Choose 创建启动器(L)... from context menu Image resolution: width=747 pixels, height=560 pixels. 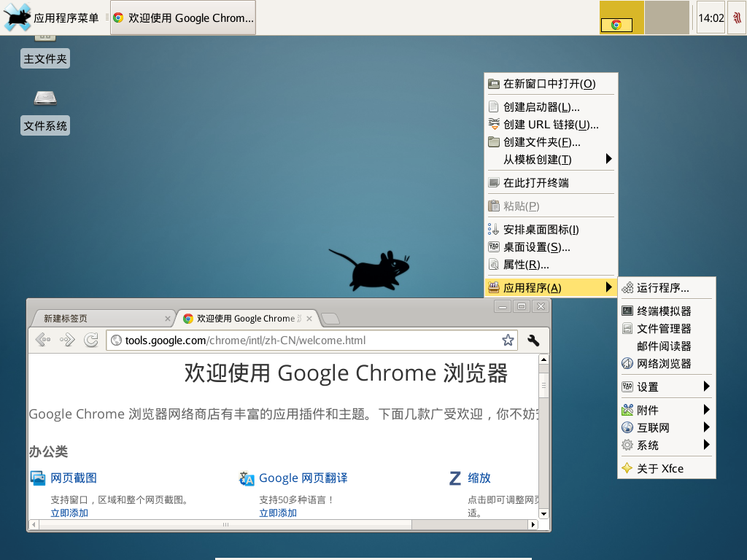551,107
